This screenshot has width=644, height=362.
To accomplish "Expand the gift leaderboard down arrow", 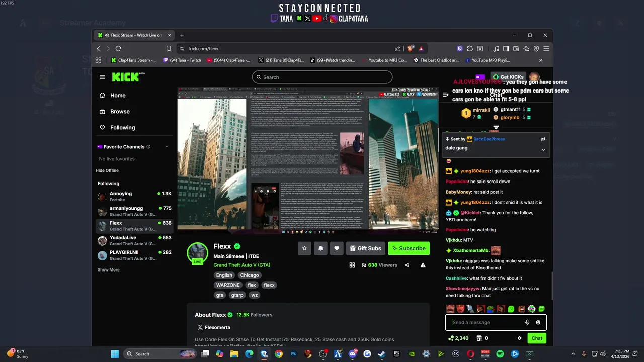I will coord(496,127).
